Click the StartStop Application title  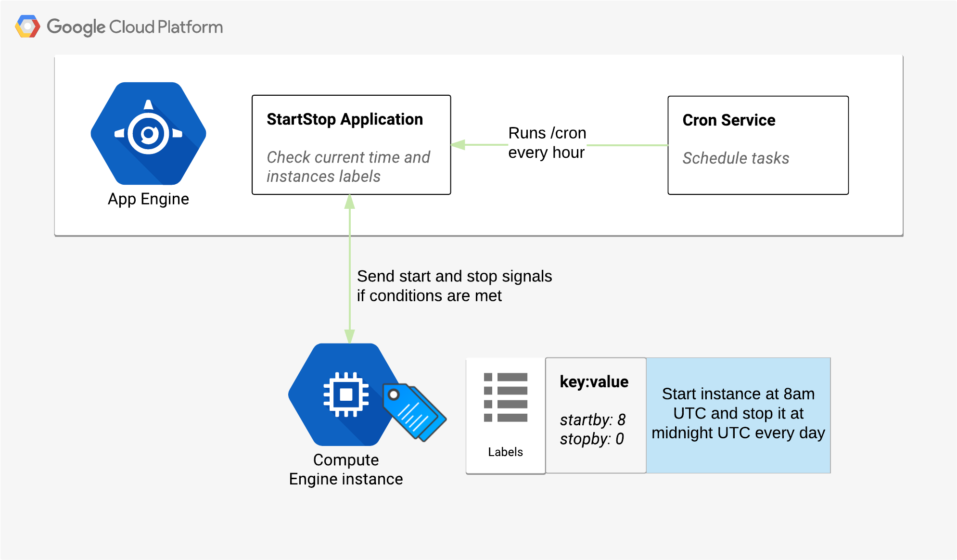point(345,119)
